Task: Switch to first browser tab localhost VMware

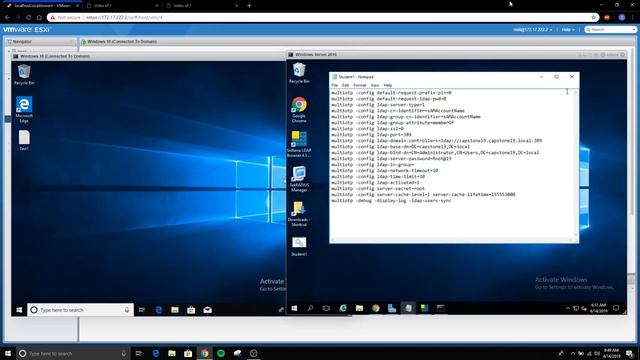Action: (x=41, y=6)
